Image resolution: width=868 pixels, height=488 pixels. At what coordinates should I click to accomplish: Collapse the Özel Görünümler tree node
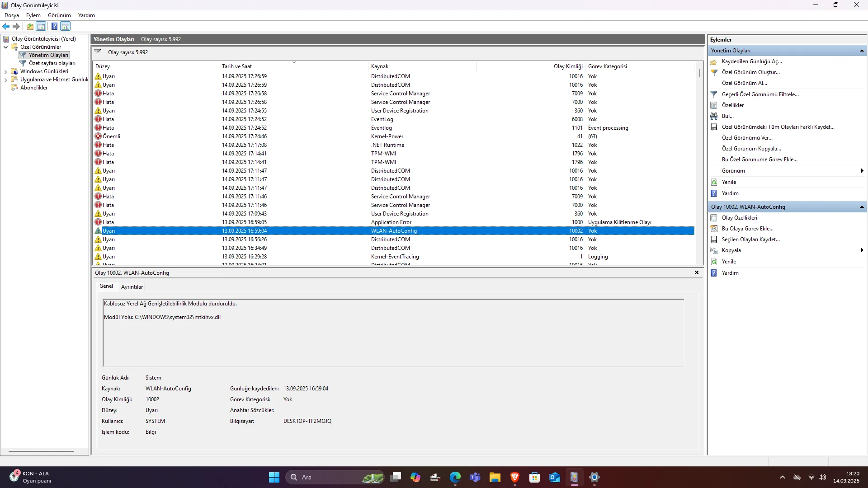pos(5,47)
